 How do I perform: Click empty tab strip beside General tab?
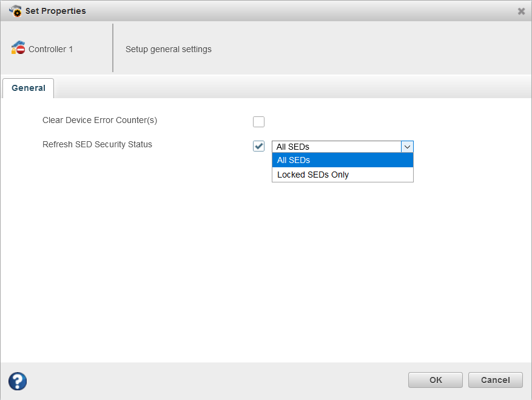(x=291, y=88)
